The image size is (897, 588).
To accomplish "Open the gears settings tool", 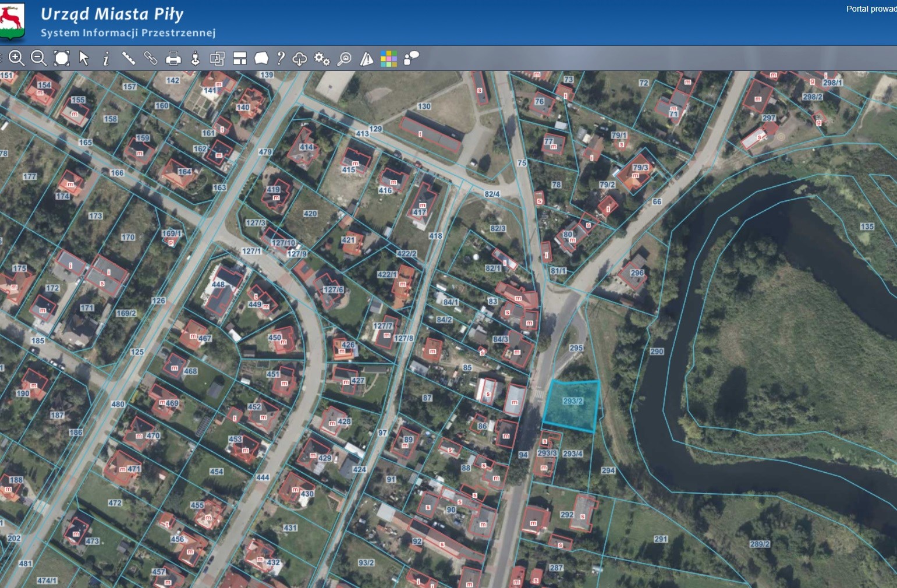I will (x=321, y=58).
